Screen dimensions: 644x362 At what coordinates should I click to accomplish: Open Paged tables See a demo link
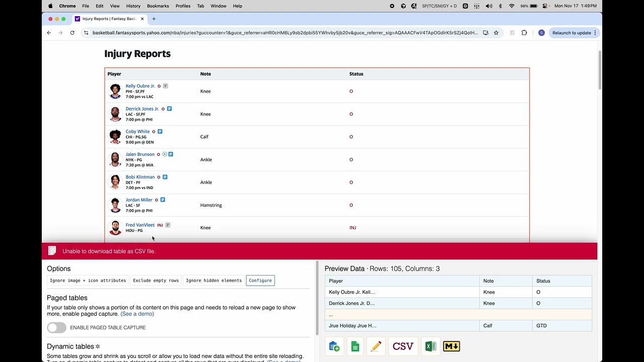point(137,314)
